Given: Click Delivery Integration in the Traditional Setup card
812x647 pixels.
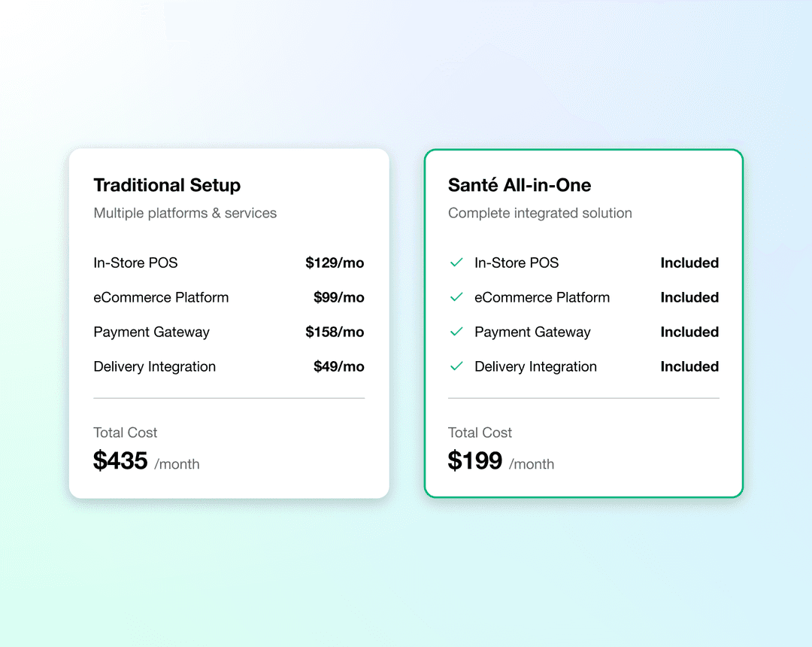Looking at the screenshot, I should click(154, 366).
